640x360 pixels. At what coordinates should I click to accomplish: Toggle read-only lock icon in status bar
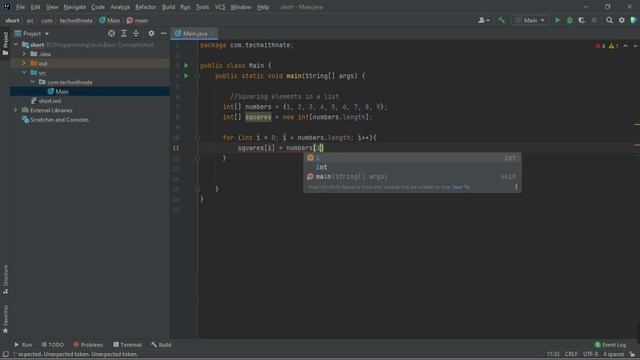632,354
